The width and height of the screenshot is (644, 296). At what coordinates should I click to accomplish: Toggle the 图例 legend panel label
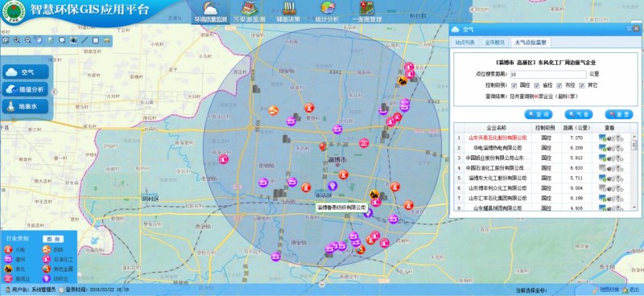[53, 239]
